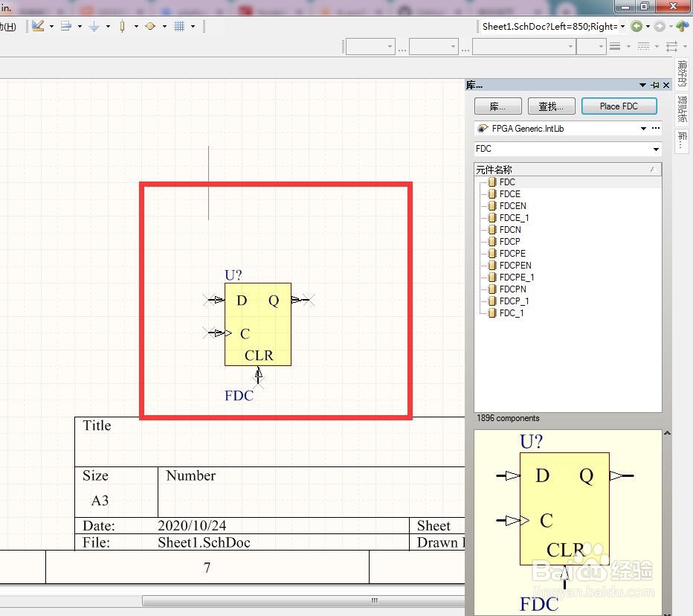This screenshot has width=693, height=616.
Task: Select FDCE_1 in component list
Action: 514,218
